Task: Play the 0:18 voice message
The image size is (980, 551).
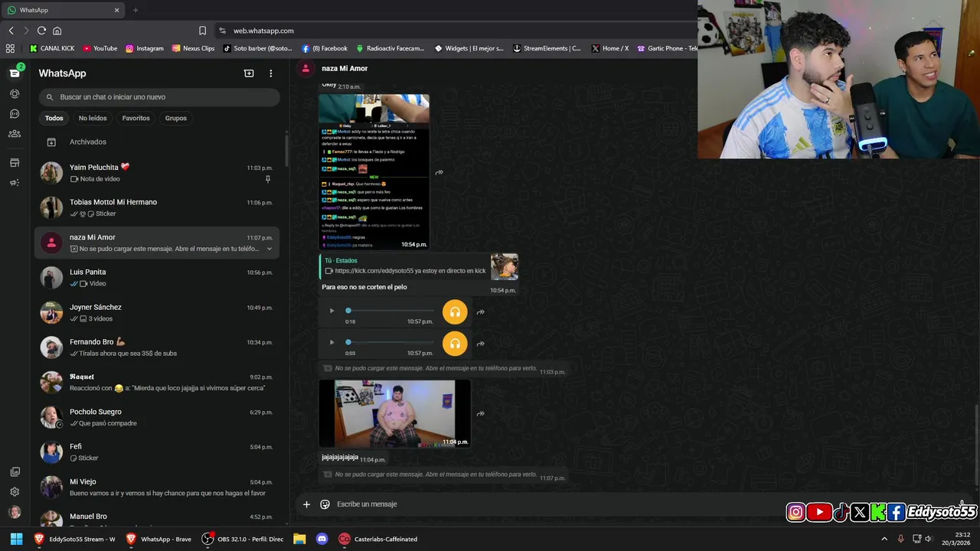Action: (332, 311)
